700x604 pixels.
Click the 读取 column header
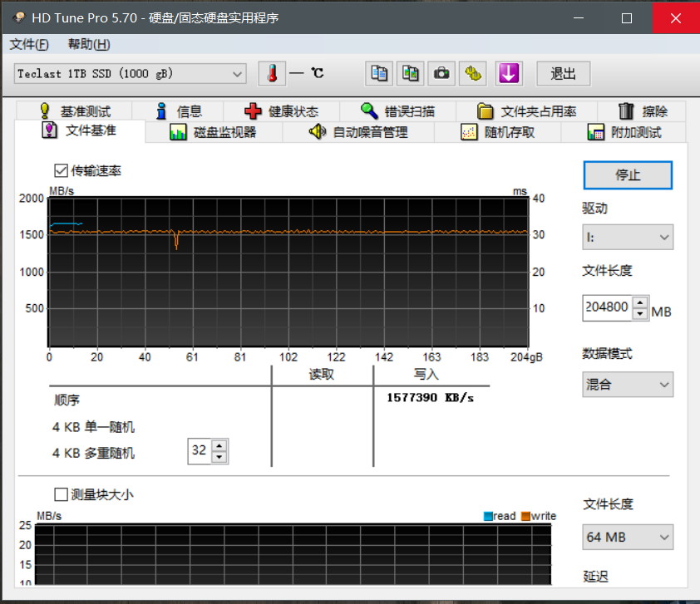tap(322, 374)
